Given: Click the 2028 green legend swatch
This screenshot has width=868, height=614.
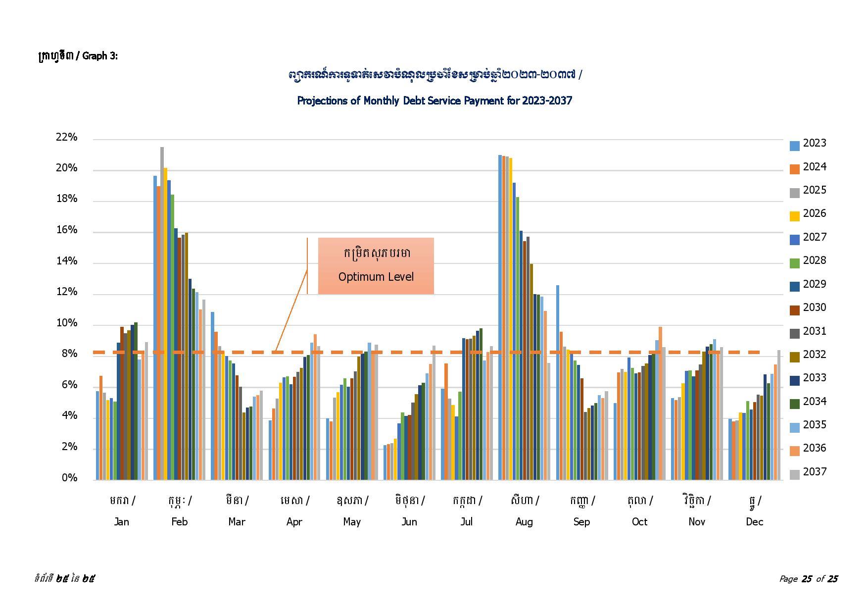Looking at the screenshot, I should [x=794, y=263].
